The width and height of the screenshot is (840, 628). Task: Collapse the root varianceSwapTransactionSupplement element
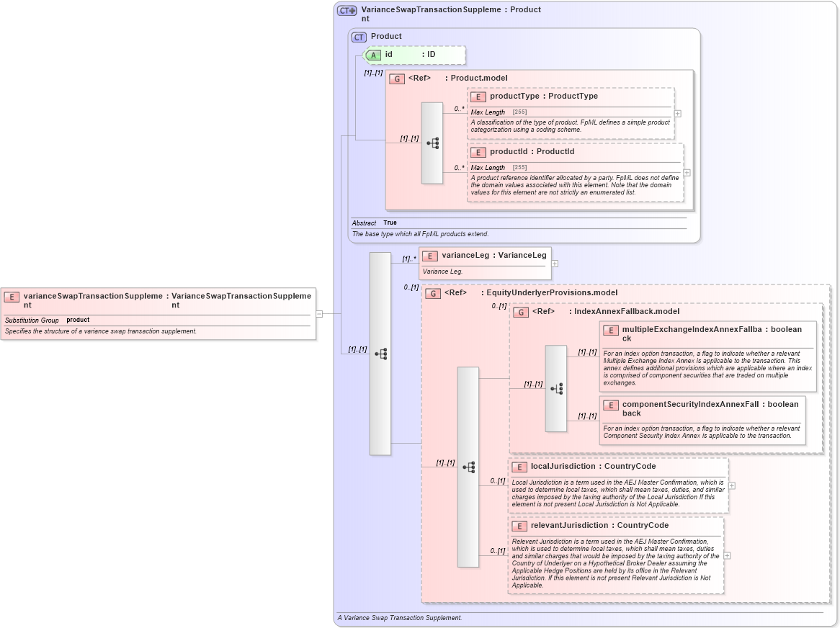coord(319,314)
